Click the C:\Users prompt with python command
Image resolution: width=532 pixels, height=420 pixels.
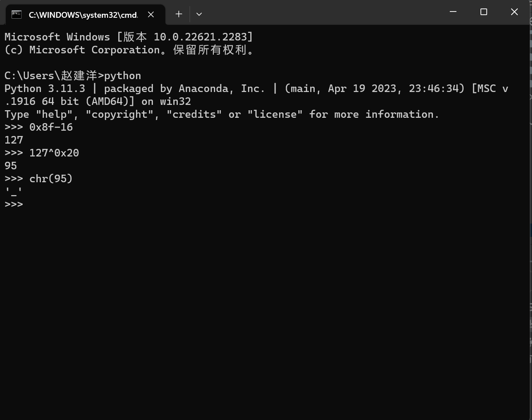(x=72, y=76)
